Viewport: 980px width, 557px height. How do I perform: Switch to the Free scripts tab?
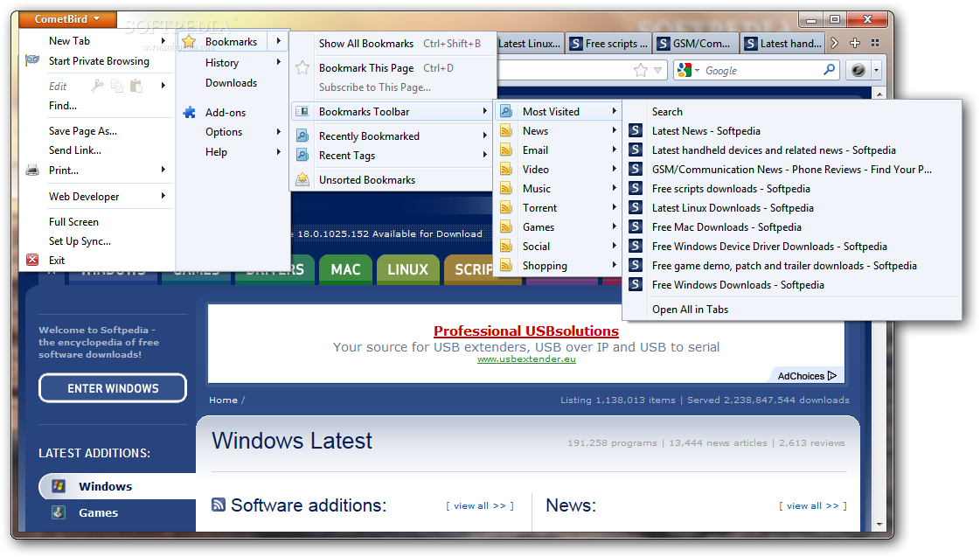click(x=608, y=43)
